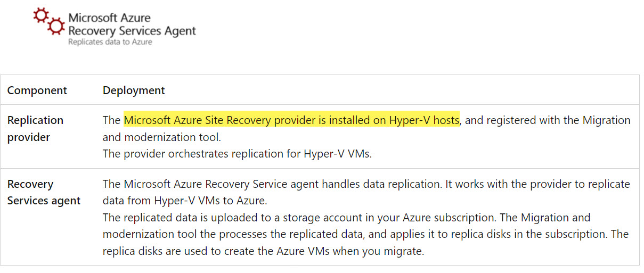Select the 'Component' column header
Viewport: 644px width, 273px height.
[x=37, y=90]
